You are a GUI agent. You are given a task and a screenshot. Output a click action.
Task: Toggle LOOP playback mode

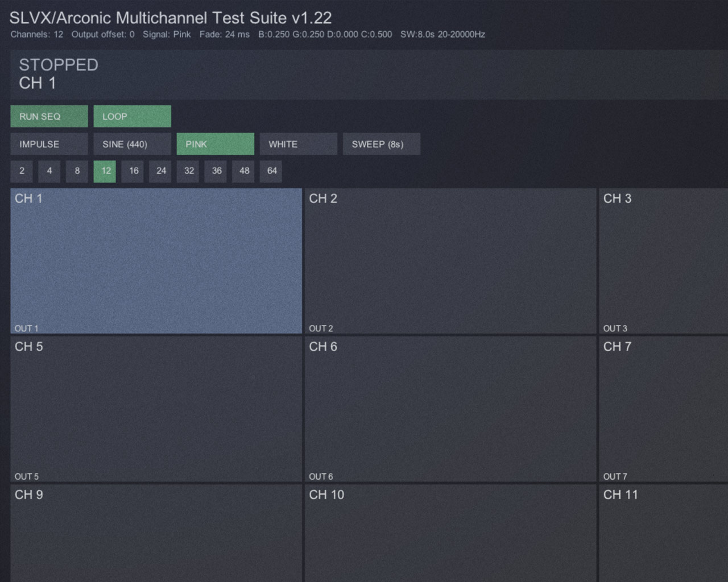point(132,116)
